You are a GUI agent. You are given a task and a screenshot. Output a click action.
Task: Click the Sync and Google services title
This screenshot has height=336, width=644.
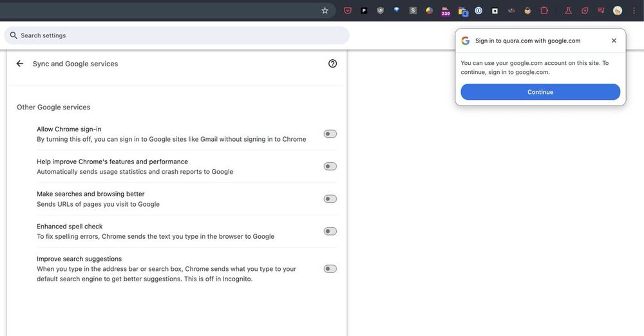click(x=75, y=64)
